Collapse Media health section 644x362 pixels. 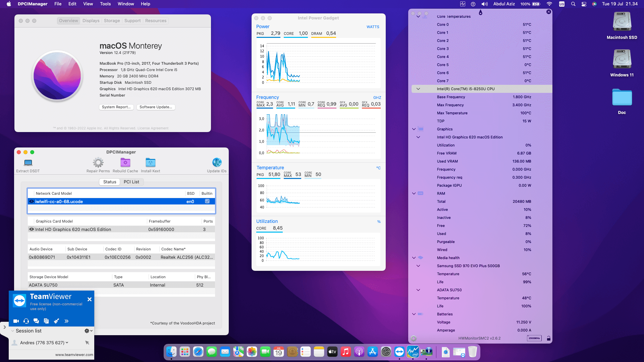coord(414,258)
